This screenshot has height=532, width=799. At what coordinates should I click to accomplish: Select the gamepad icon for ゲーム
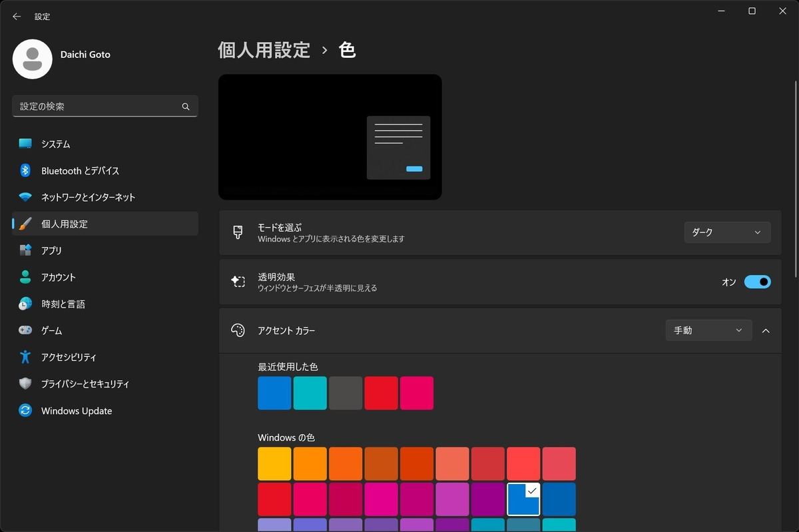[x=25, y=330]
